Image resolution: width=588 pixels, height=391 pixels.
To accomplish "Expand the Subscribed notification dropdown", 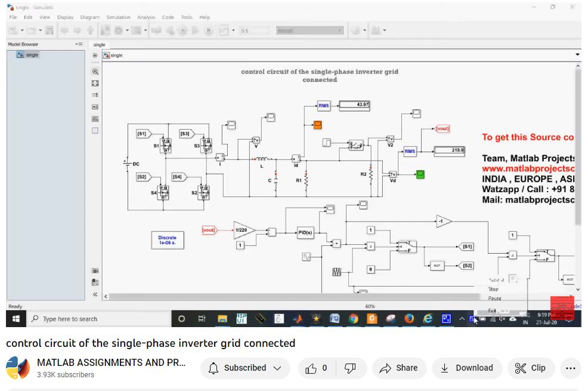I will [245, 368].
